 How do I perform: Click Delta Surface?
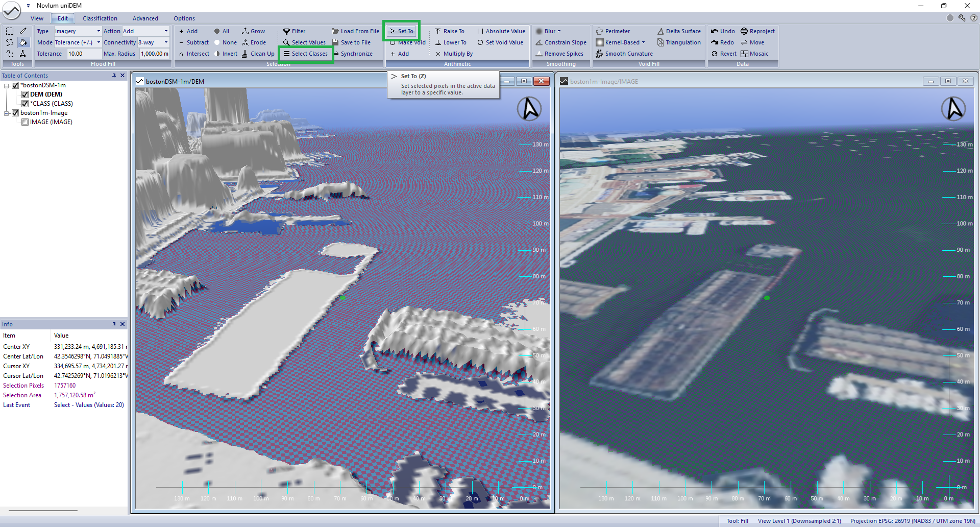679,31
